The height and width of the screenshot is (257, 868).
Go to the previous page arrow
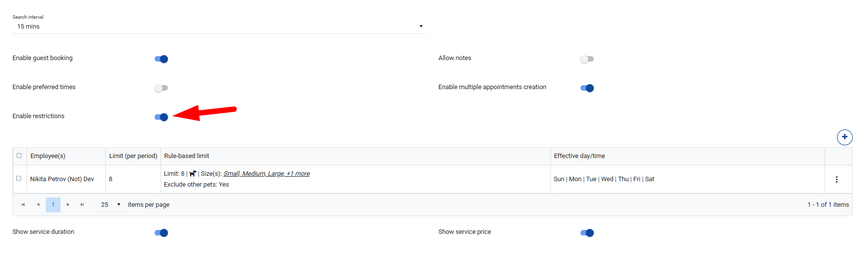pos(38,205)
